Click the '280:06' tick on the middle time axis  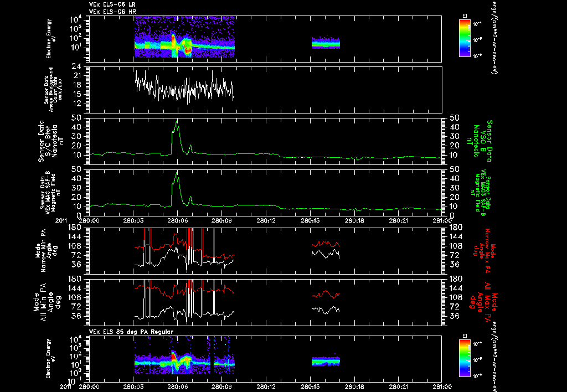point(178,220)
